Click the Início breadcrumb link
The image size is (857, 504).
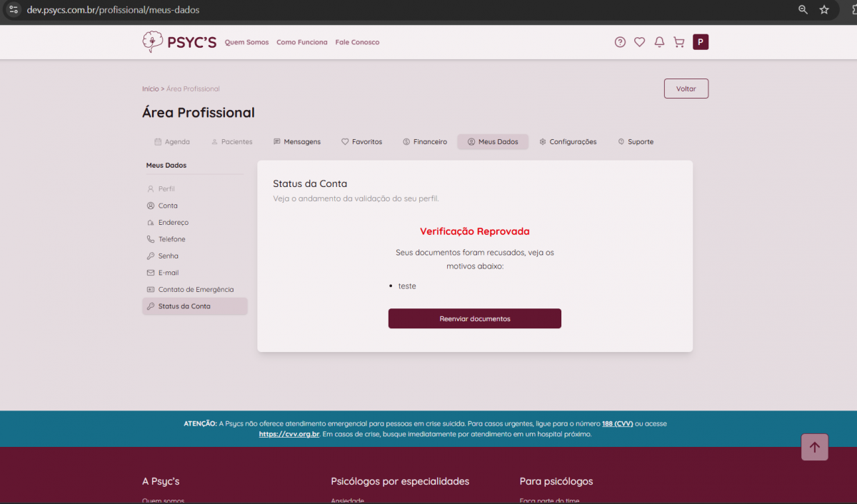click(x=150, y=89)
